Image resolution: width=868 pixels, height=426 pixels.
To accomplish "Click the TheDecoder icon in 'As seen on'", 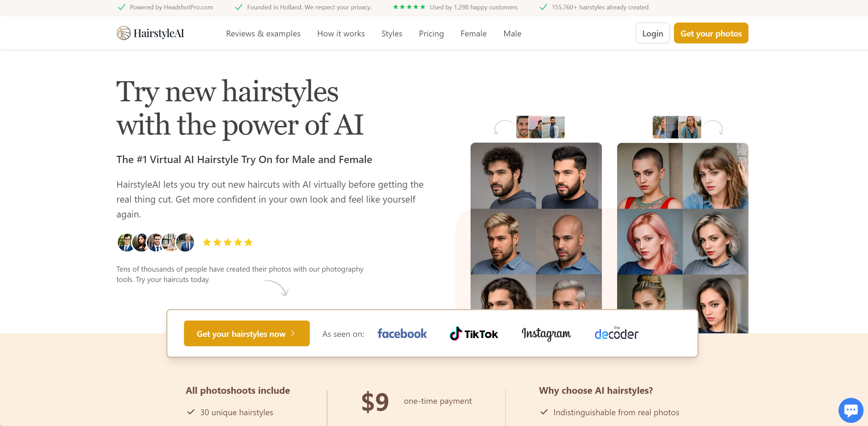I will click(x=616, y=333).
